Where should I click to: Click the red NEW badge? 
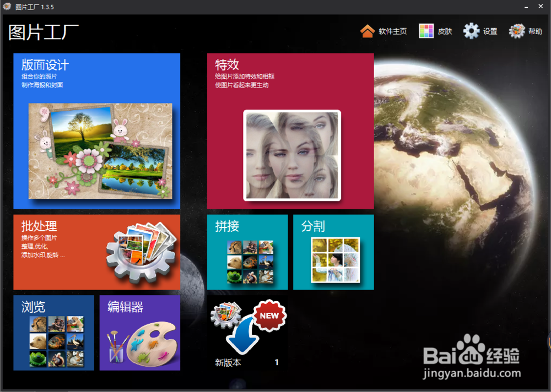click(x=269, y=315)
